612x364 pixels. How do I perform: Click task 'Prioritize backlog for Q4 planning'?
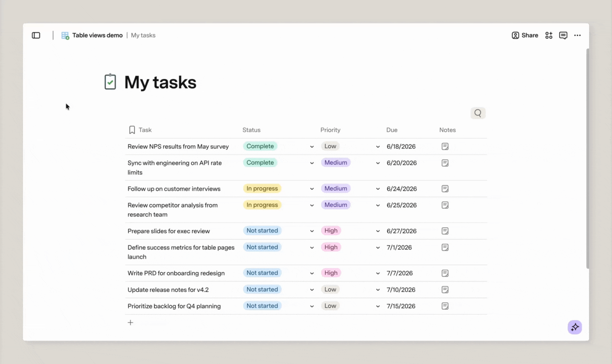pos(174,306)
